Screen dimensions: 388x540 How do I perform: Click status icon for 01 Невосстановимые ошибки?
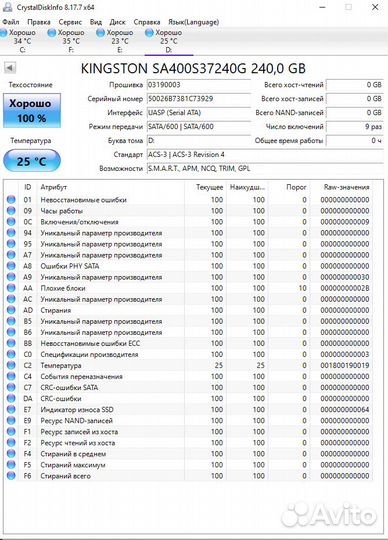point(11,199)
